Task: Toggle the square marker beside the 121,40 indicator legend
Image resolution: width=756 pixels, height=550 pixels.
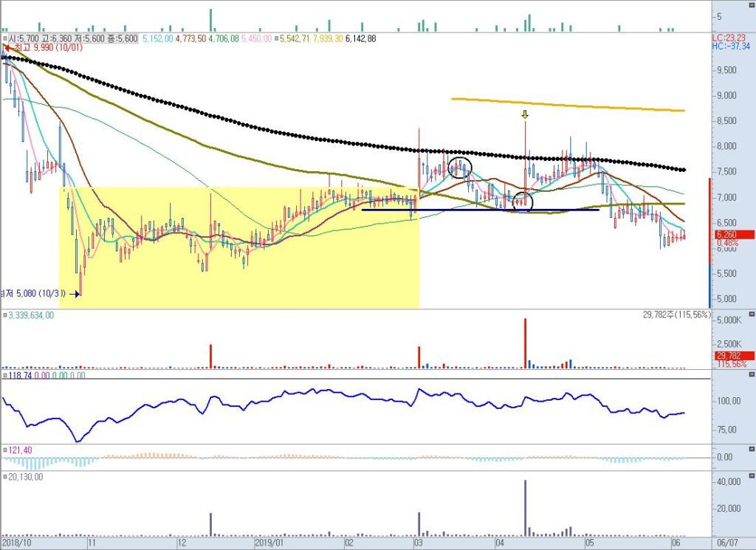Action: [4, 450]
